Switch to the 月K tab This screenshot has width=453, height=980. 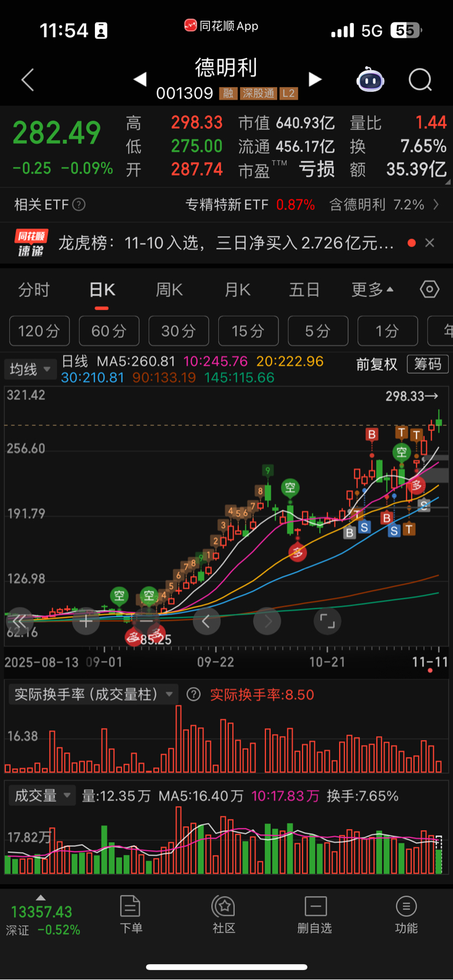(x=238, y=290)
